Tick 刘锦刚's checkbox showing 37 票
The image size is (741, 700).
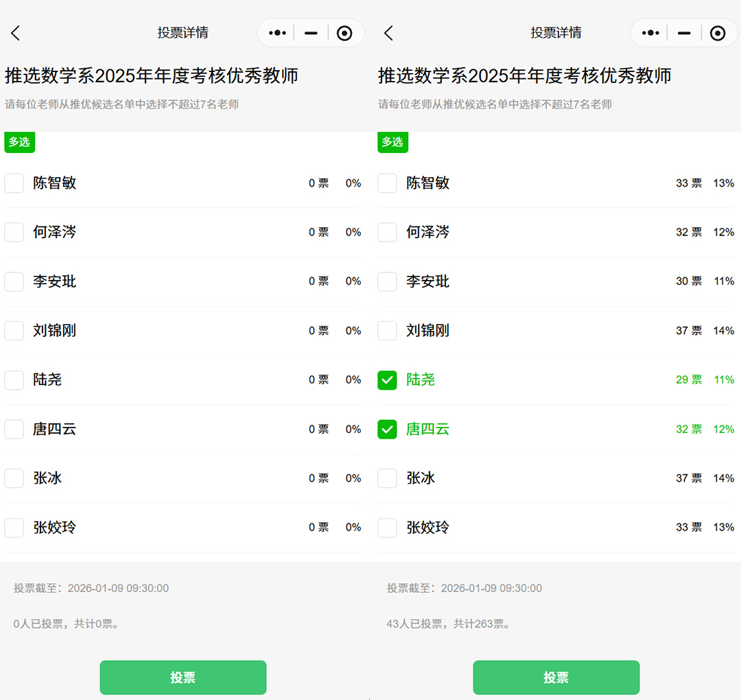coord(388,331)
